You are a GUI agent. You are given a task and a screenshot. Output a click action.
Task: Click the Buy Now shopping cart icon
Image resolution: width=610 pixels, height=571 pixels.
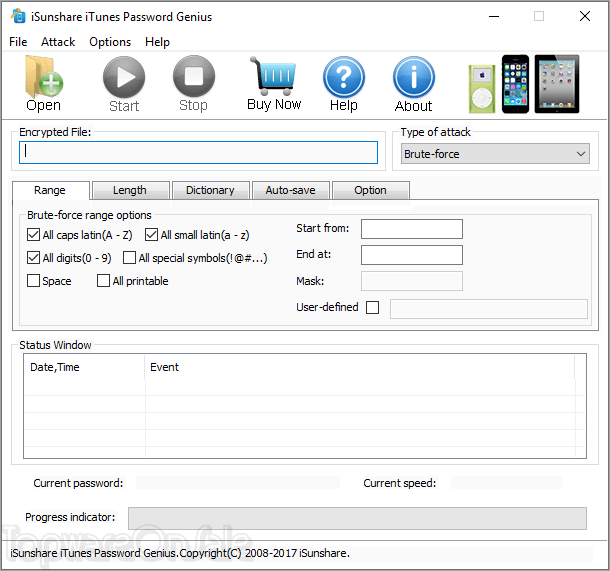(x=274, y=76)
